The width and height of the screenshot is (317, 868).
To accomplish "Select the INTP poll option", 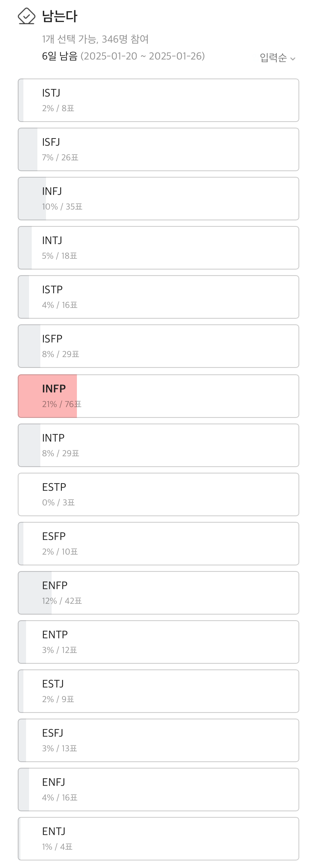I will click(159, 445).
